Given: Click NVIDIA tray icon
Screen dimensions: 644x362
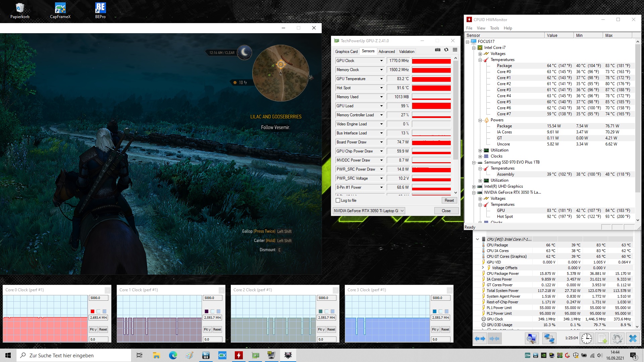Looking at the screenshot, I should 543,355.
